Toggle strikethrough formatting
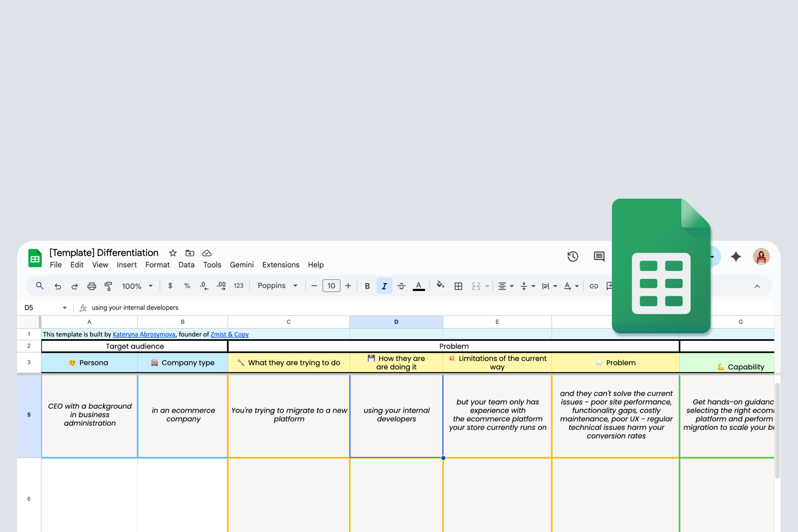 [401, 286]
